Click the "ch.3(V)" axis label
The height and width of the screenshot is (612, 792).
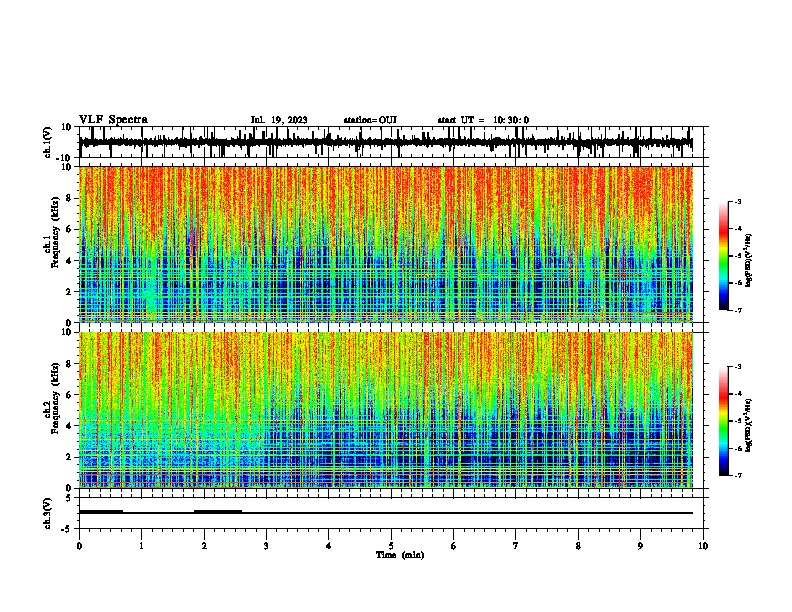pos(47,514)
